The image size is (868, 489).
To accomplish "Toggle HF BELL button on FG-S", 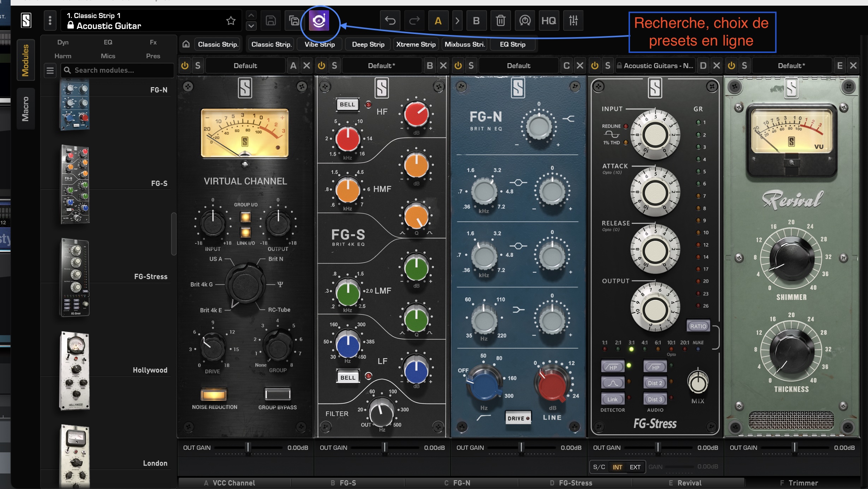I will click(347, 104).
